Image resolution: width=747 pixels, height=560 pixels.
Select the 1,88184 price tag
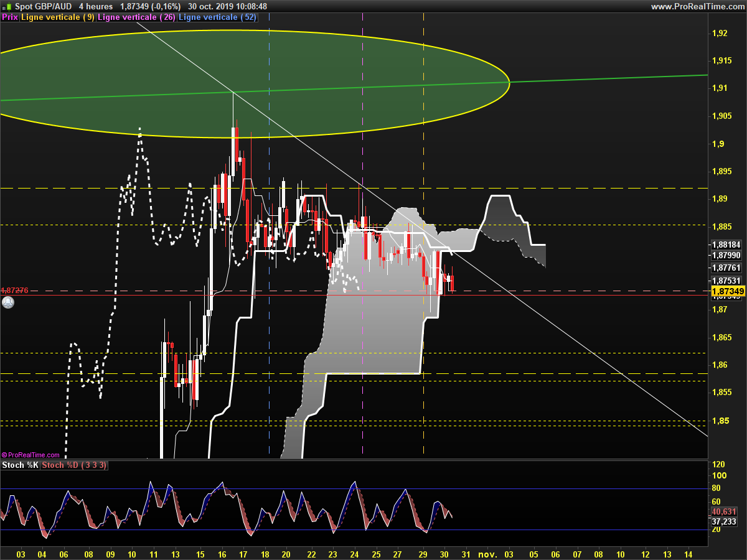(x=726, y=245)
